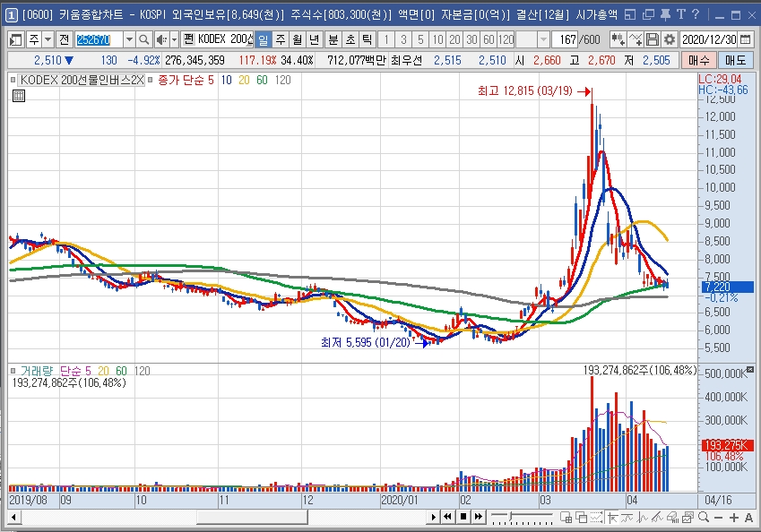Expand the interval combo box after 120
The image size is (761, 532).
[543, 39]
